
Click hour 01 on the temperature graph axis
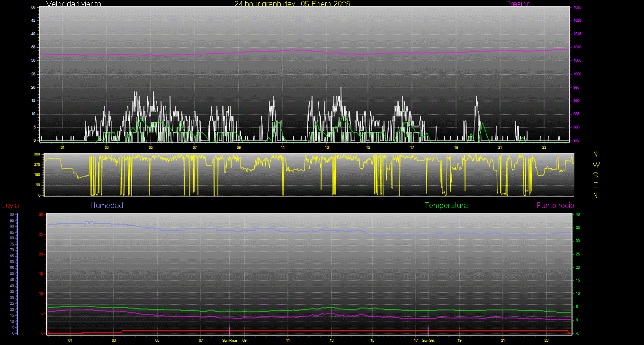click(x=70, y=340)
